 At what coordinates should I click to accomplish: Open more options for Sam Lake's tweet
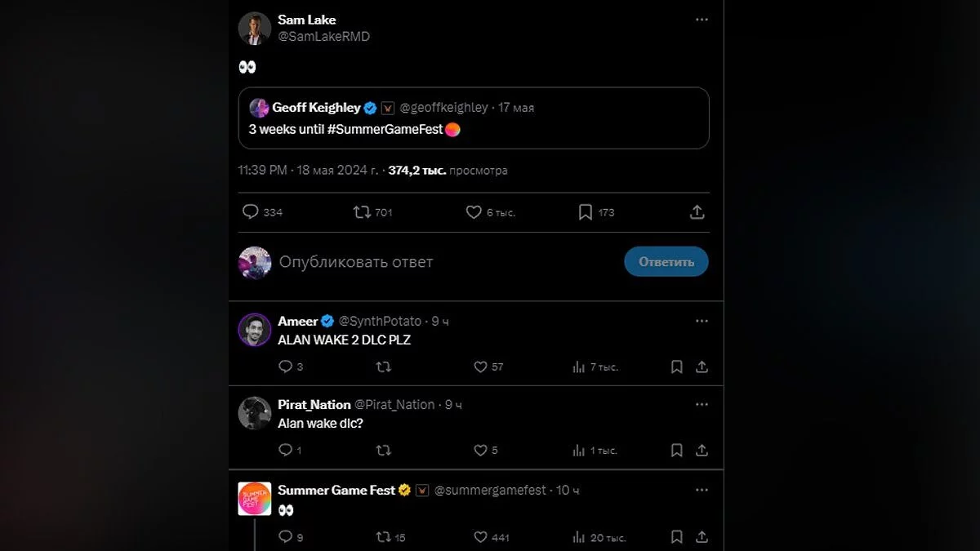(702, 20)
